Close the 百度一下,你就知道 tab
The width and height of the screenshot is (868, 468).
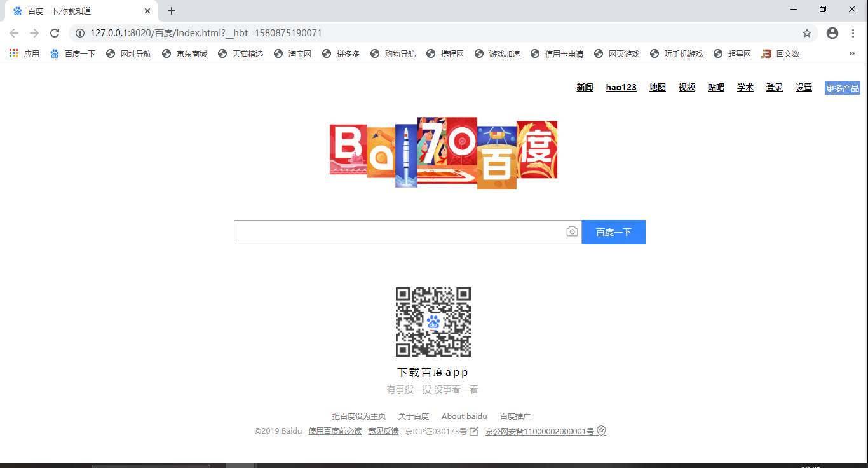pos(147,11)
